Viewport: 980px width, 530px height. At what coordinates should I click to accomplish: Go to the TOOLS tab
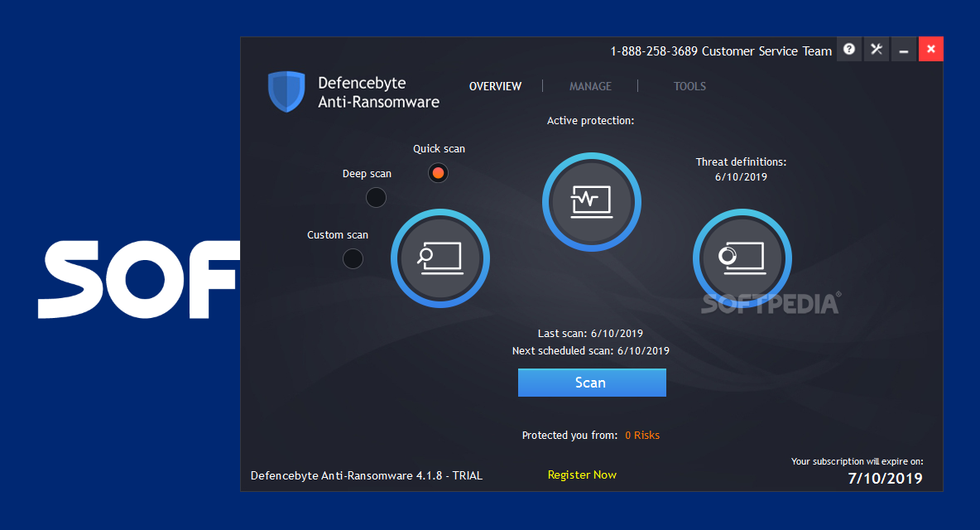click(x=689, y=86)
